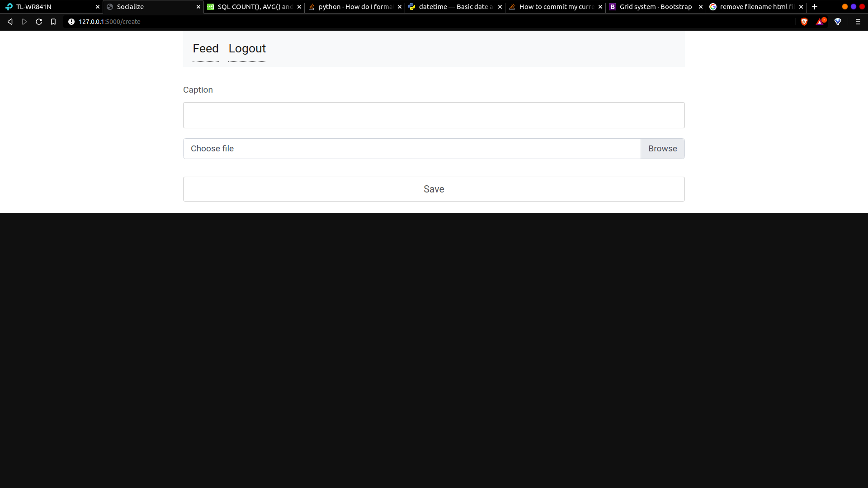Reload the current page
The height and width of the screenshot is (488, 868).
[x=39, y=22]
